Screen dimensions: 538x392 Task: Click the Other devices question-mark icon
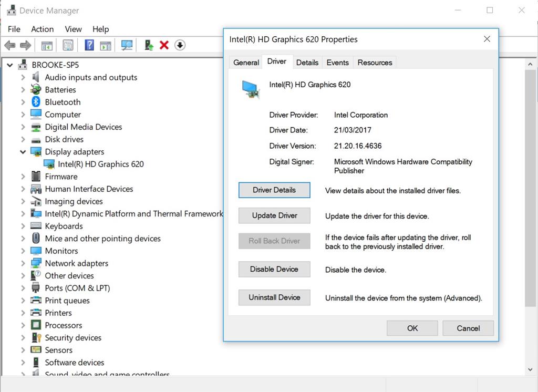[36, 275]
